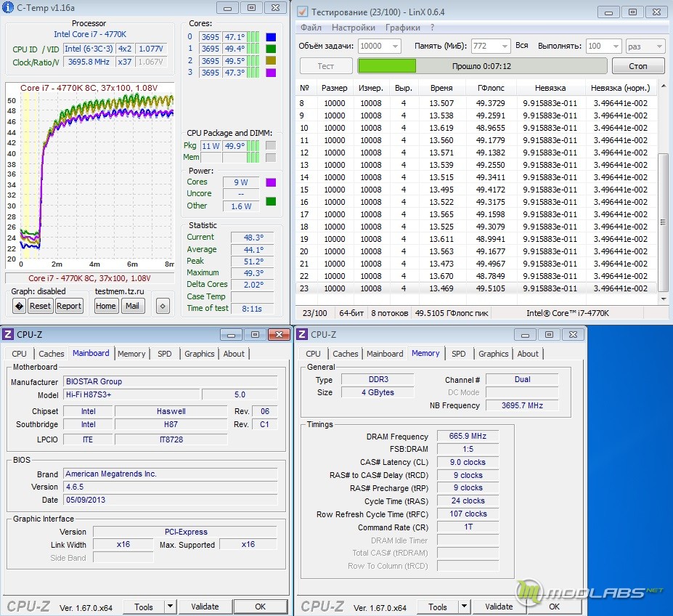The image size is (673, 616).
Task: Click Validate in Mainboard CPU-Z window
Action: click(205, 607)
